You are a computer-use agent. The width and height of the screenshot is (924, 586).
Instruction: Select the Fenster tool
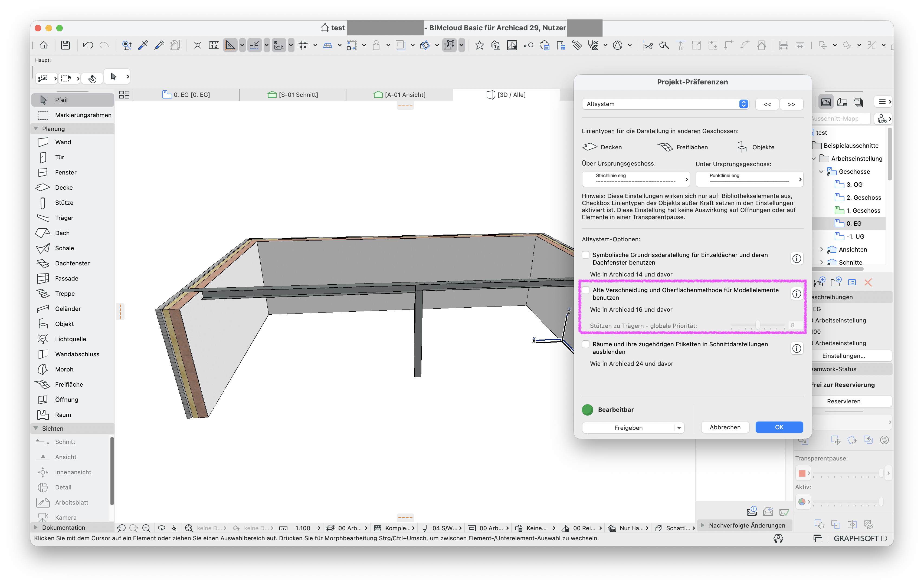pyautogui.click(x=73, y=172)
